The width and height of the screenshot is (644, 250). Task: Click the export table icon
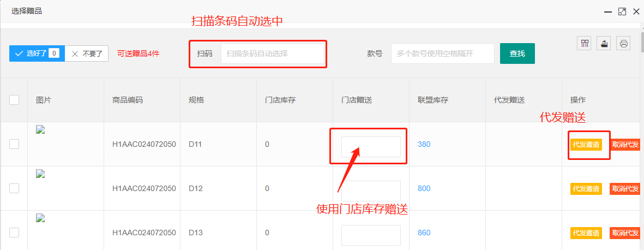604,43
